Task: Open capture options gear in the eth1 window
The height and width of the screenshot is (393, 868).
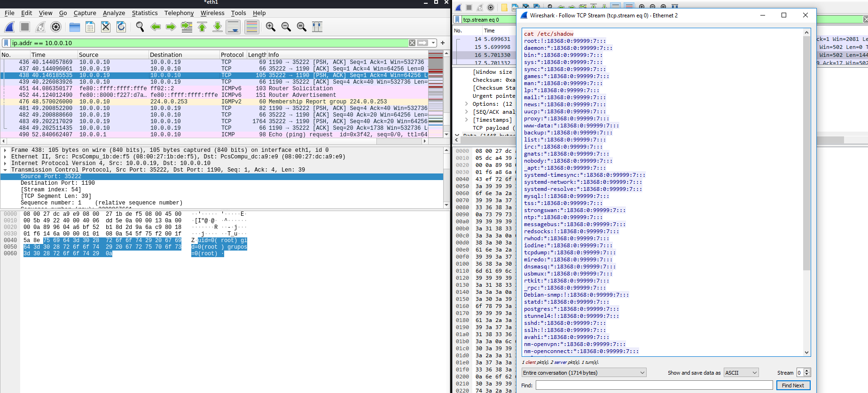Action: point(56,27)
